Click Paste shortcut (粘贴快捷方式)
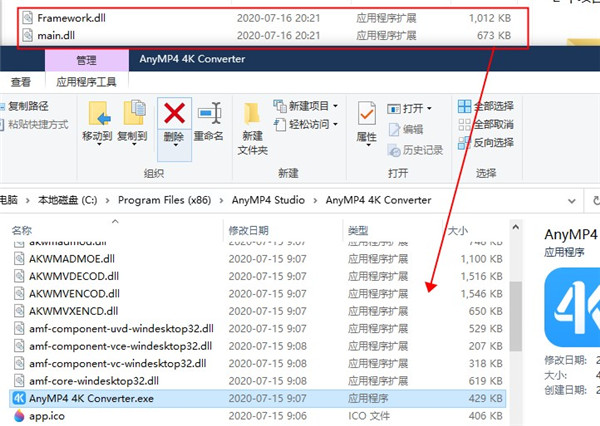600x426 pixels. point(34,124)
